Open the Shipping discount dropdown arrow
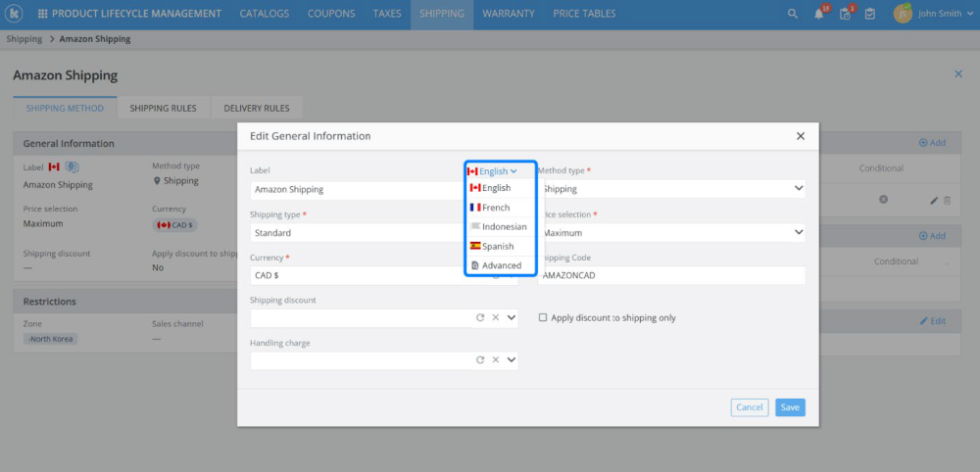This screenshot has height=472, width=980. (x=512, y=318)
